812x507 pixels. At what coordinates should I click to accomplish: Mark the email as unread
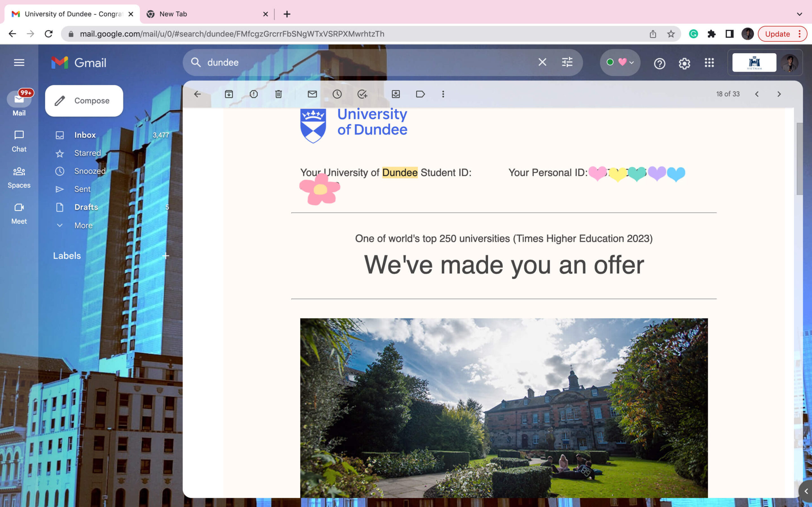312,94
